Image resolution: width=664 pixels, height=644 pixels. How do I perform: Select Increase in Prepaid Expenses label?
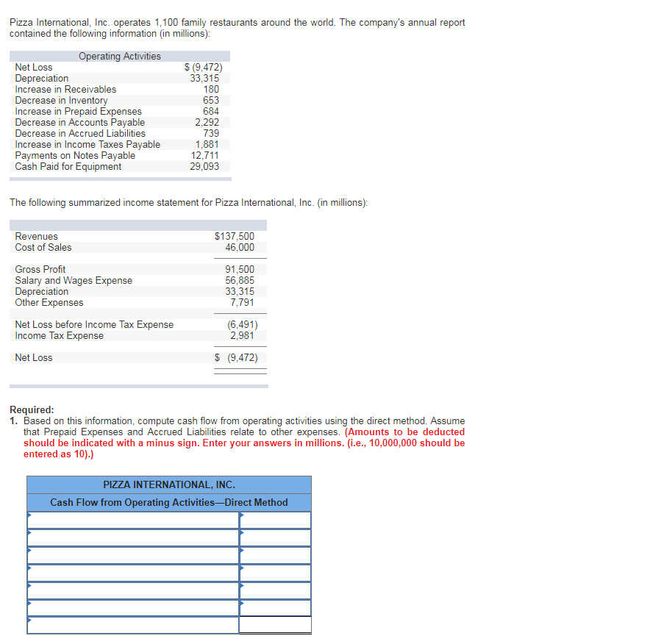pos(79,111)
